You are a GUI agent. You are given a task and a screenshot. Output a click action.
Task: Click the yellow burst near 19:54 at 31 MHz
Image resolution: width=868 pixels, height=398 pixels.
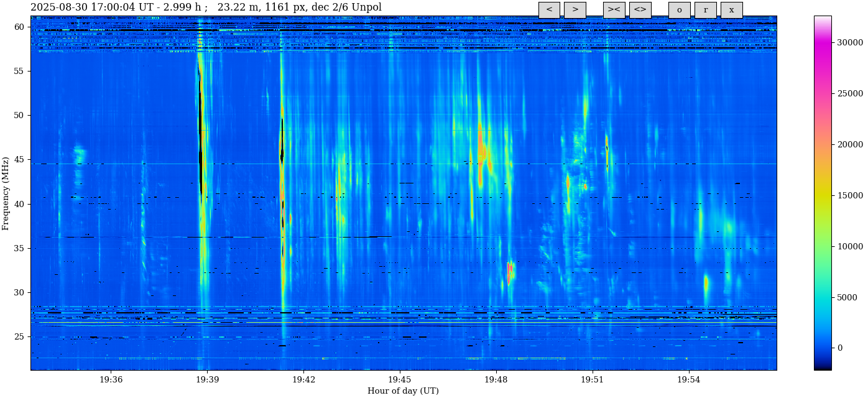pos(706,284)
